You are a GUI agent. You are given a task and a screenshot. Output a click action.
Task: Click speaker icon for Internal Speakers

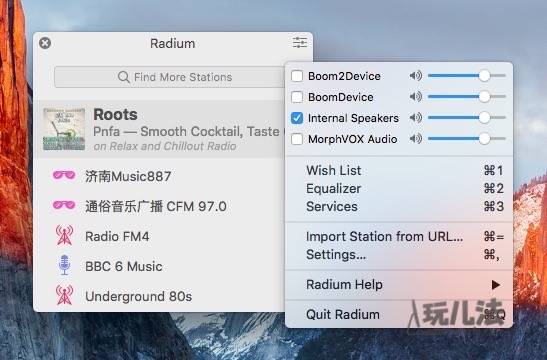[415, 118]
